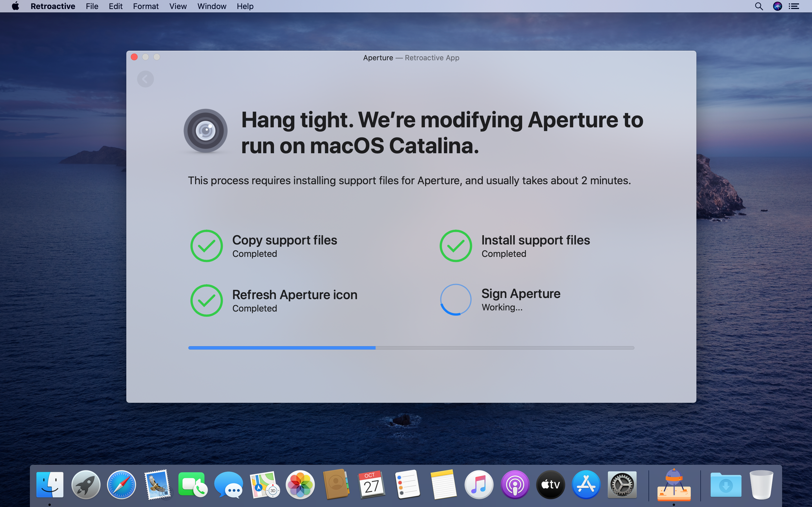Click the back arrow button
Screen dimensions: 812x507
point(145,79)
